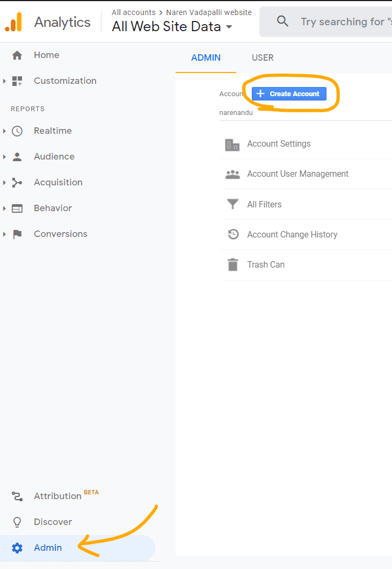The height and width of the screenshot is (569, 392).
Task: Open the Discover menu item
Action: 53,522
